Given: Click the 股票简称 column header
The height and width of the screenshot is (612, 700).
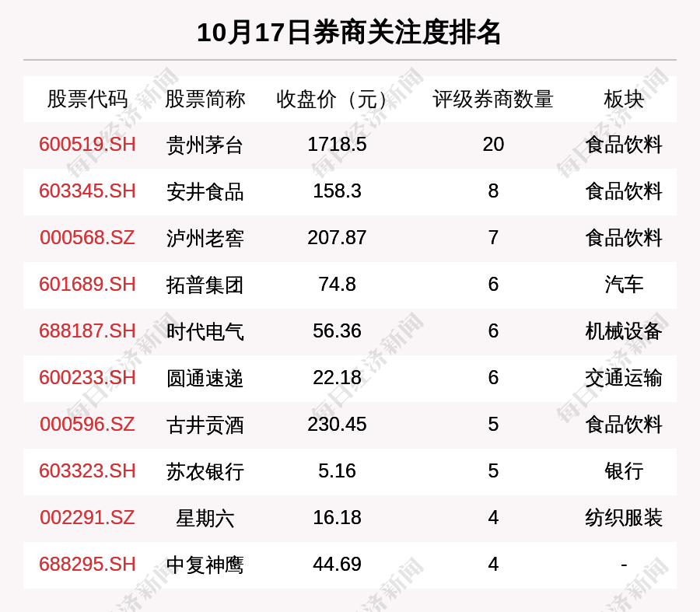Looking at the screenshot, I should tap(205, 99).
